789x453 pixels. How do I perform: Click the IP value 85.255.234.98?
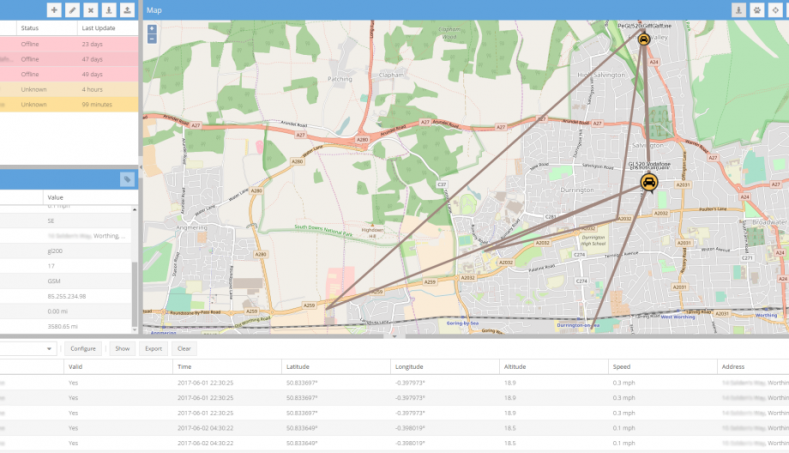click(66, 296)
